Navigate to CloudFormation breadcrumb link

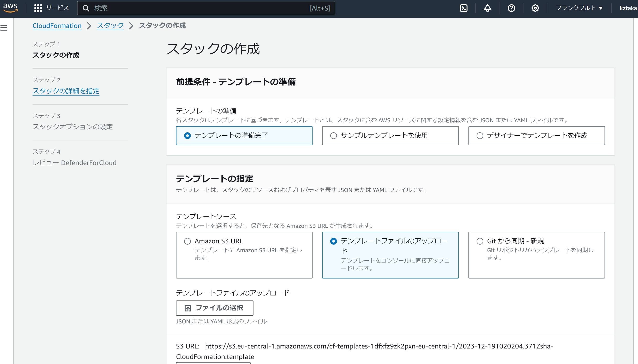coord(57,26)
